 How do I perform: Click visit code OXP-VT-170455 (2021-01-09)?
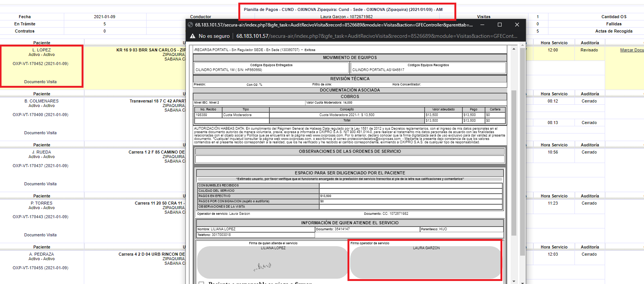pyautogui.click(x=40, y=268)
